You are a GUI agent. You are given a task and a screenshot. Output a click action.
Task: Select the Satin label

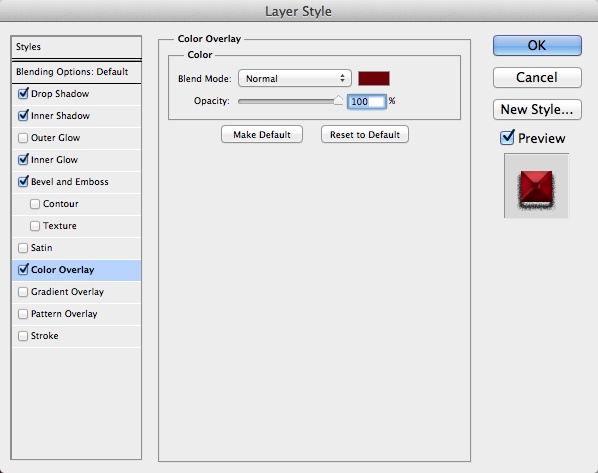(42, 248)
